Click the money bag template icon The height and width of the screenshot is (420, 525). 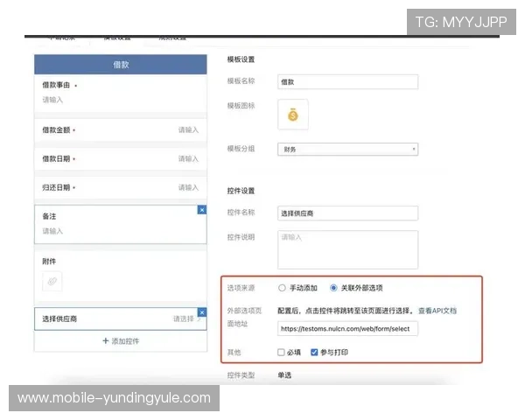(293, 115)
